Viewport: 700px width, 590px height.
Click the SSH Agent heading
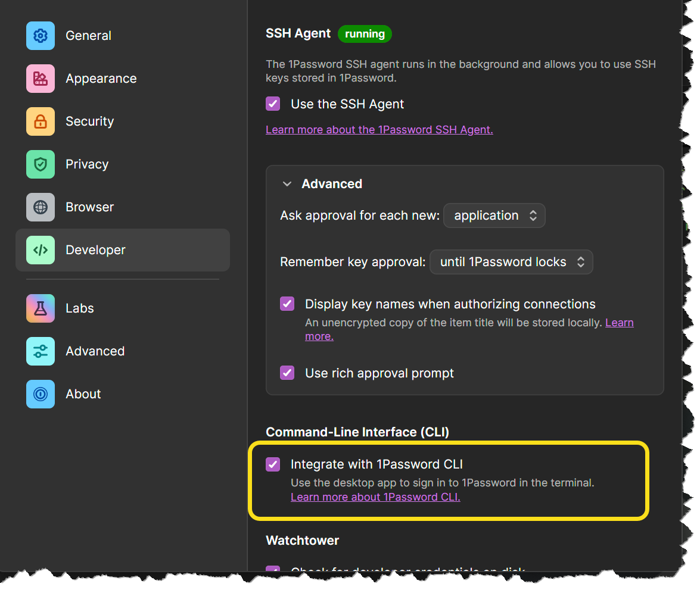pyautogui.click(x=298, y=33)
